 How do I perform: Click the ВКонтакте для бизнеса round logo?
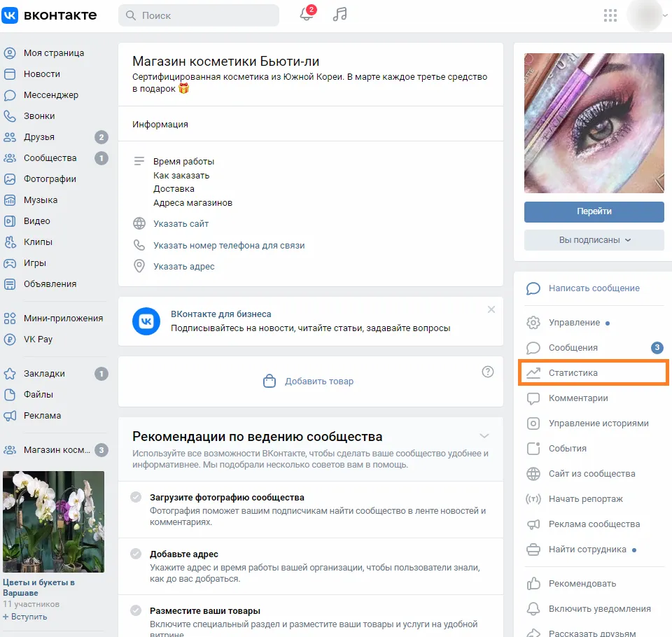(146, 321)
